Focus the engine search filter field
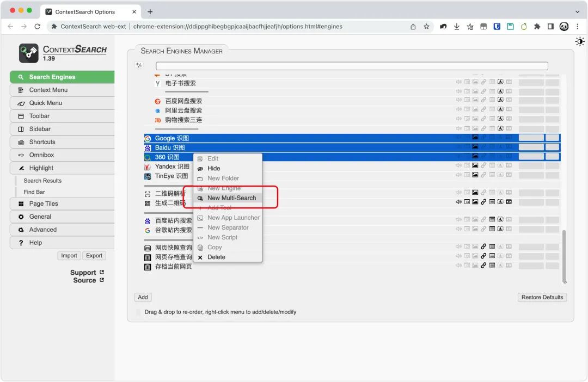This screenshot has height=382, width=588. click(x=352, y=66)
